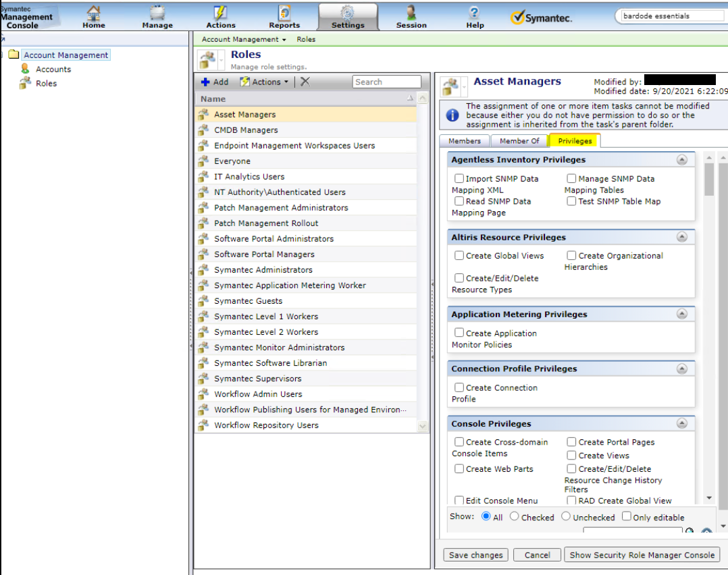
Task: Select the Checked radio button filter
Action: tap(515, 517)
